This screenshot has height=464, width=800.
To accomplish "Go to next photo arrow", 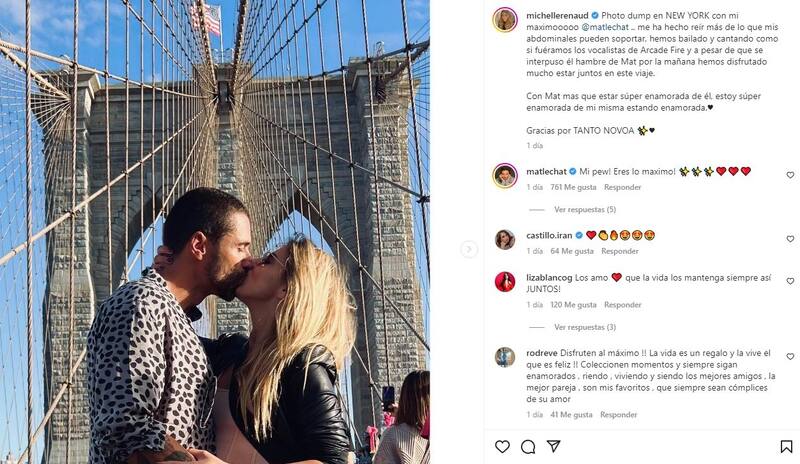I will 469,249.
